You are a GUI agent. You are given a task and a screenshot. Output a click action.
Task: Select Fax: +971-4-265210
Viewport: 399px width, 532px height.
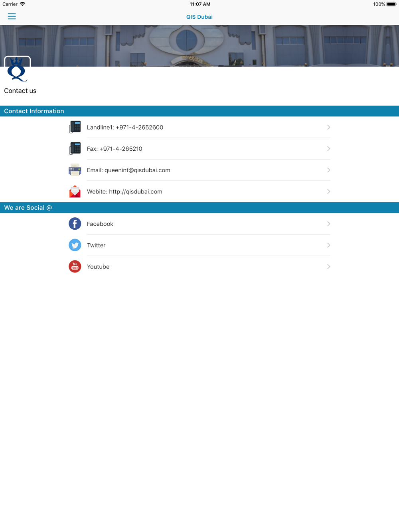tap(115, 149)
